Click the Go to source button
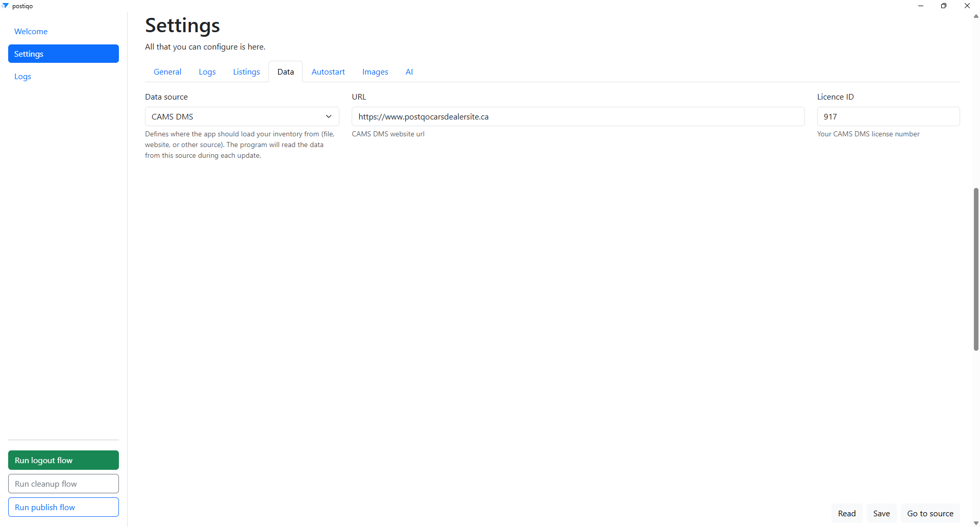Image resolution: width=980 pixels, height=527 pixels. tap(930, 513)
